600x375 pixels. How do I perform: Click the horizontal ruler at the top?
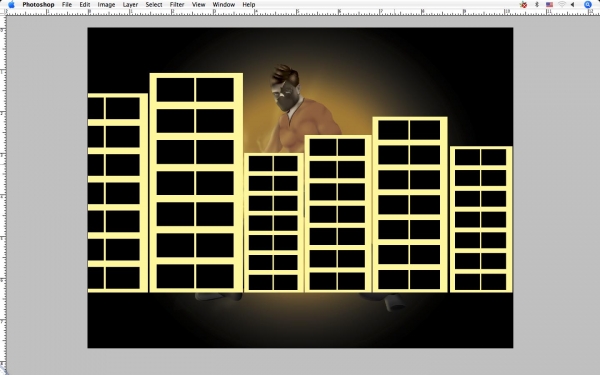click(x=303, y=12)
